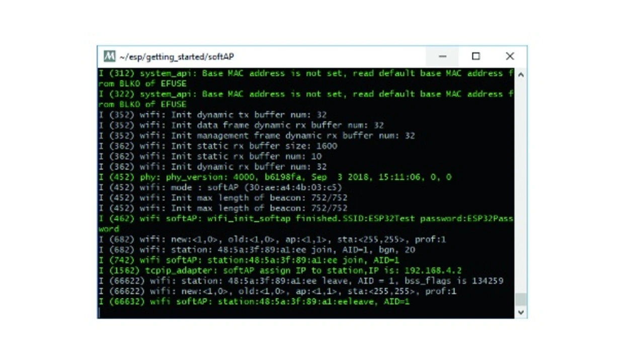Click the 'Init dynamic tx buffer num: 32' line
Image resolution: width=644 pixels, height=363 pixels.
pos(212,115)
